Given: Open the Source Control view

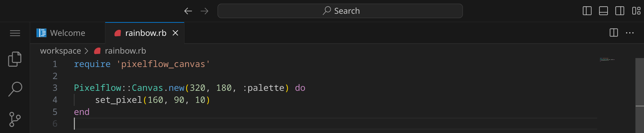Looking at the screenshot, I should click(15, 119).
